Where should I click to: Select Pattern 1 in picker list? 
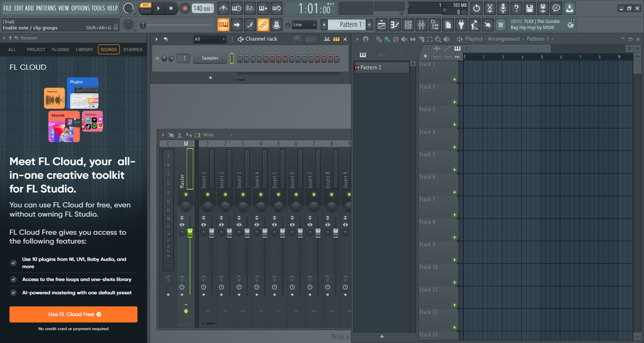coord(381,67)
